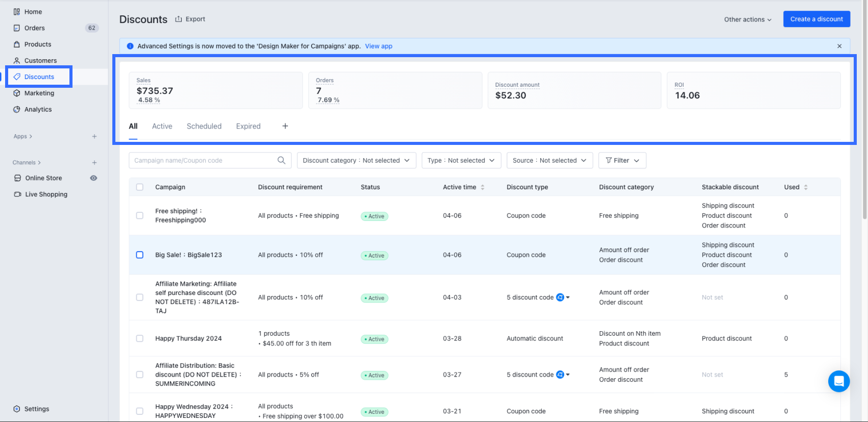Click the plus icon next to Apps
Screen dimensions: 868x422
click(x=94, y=136)
